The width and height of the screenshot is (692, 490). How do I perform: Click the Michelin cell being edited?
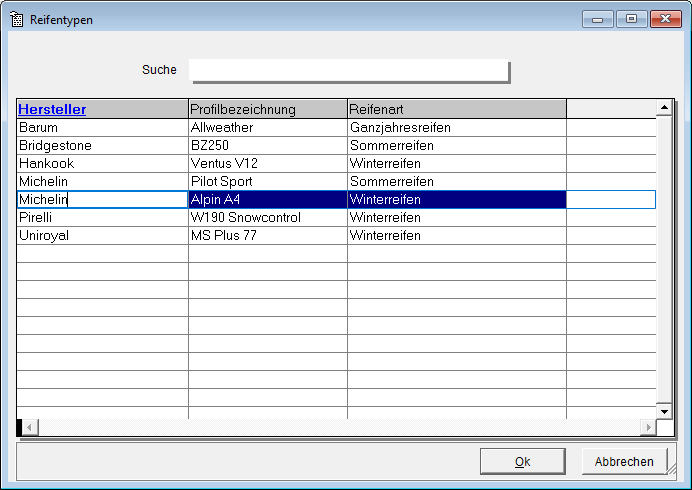pyautogui.click(x=102, y=200)
